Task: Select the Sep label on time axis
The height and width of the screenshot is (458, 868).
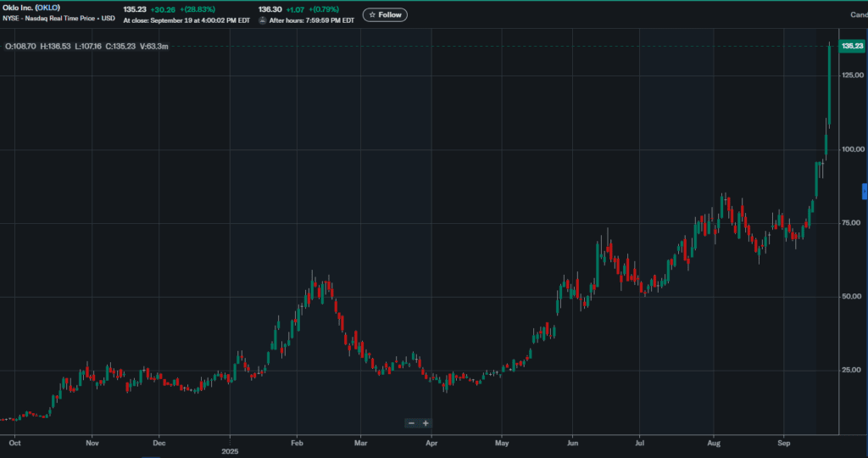Action: tap(784, 443)
